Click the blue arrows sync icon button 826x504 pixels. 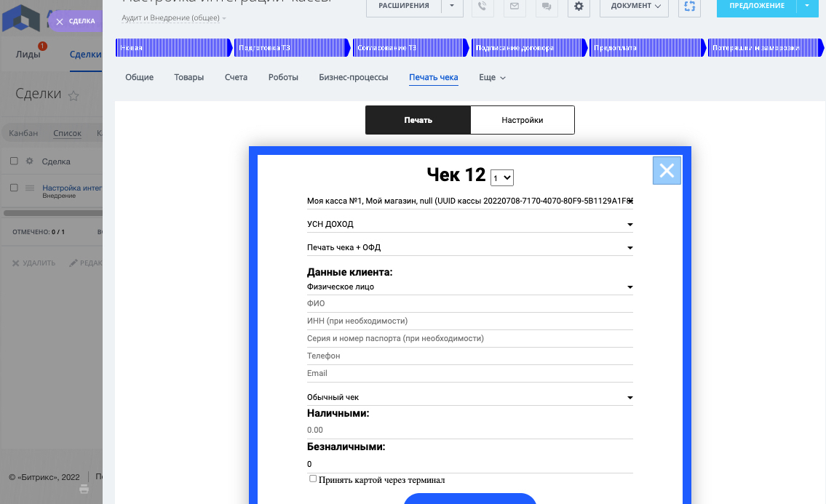pyautogui.click(x=690, y=7)
